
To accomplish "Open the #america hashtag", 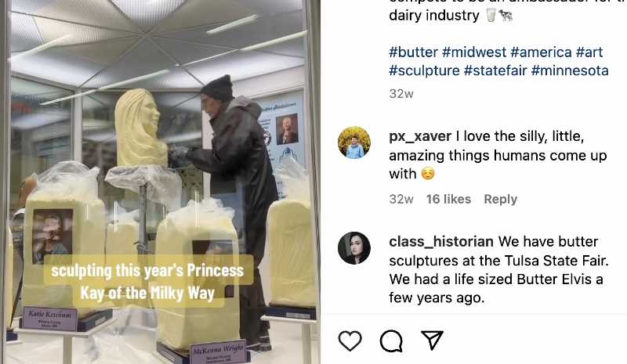I will click(541, 52).
